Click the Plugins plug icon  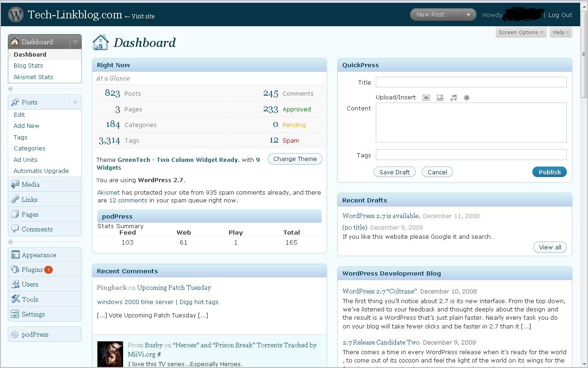click(15, 270)
